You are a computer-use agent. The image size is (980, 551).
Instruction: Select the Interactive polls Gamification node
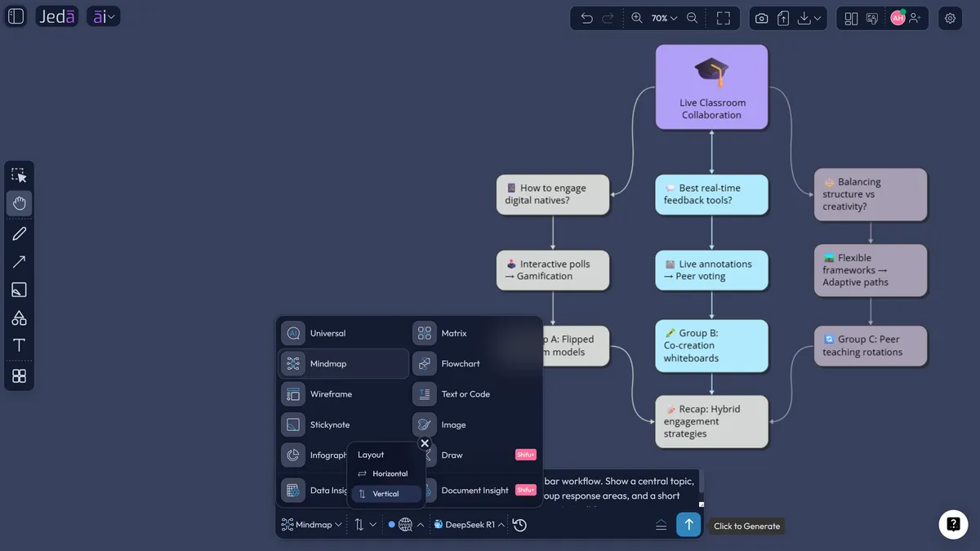point(553,270)
